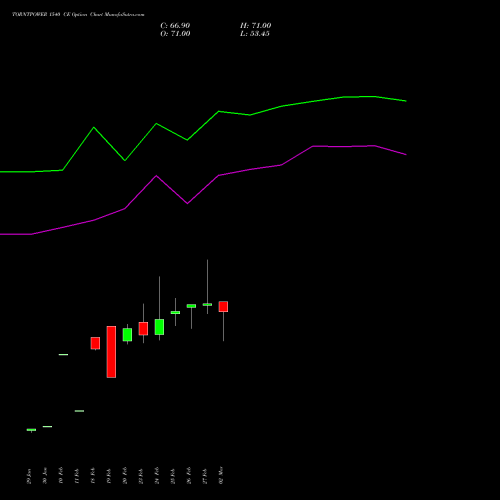This screenshot has width=500, height=500.
Task: Click the large red candle for 19 Feb
Action: 111,352
